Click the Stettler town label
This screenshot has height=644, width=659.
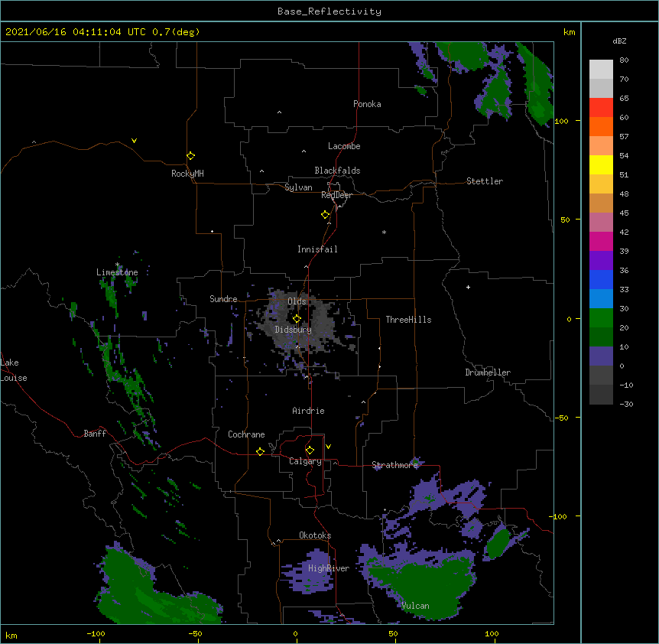pyautogui.click(x=485, y=181)
